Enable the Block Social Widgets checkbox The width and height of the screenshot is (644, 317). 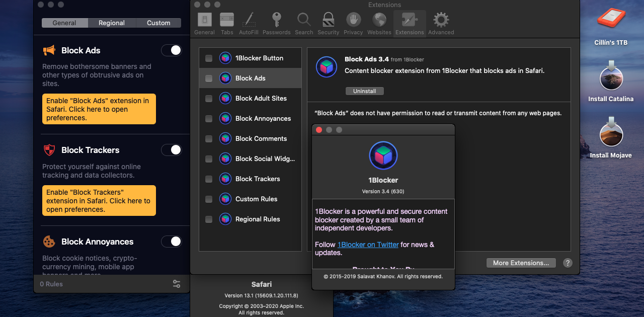click(209, 159)
